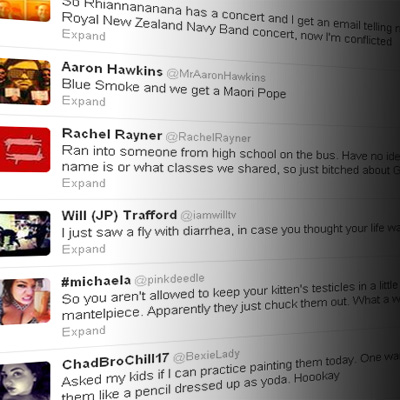Visit the @pinkdeedle handle
400x400 pixels.
coord(169,279)
